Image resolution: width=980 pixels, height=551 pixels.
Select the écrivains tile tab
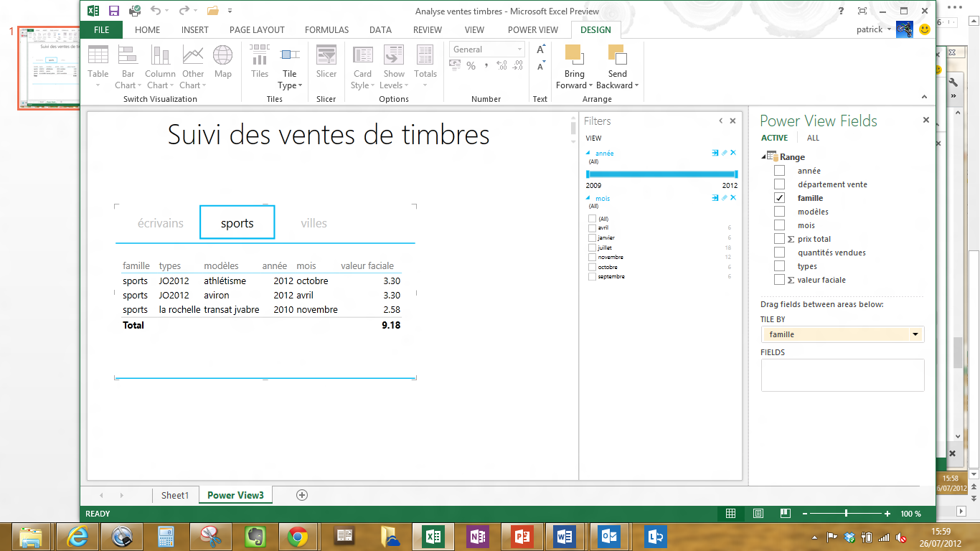point(161,223)
